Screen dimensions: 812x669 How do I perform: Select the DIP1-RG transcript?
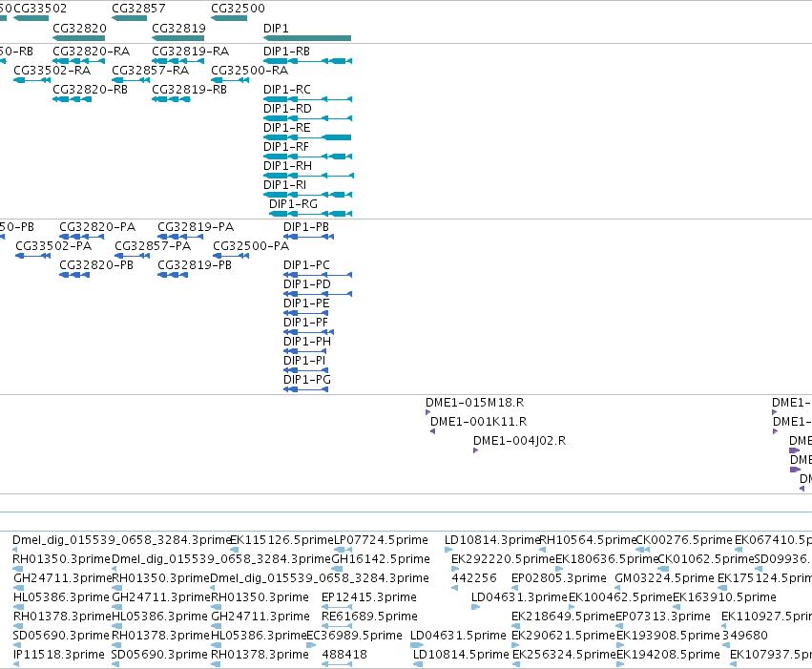coord(311,214)
